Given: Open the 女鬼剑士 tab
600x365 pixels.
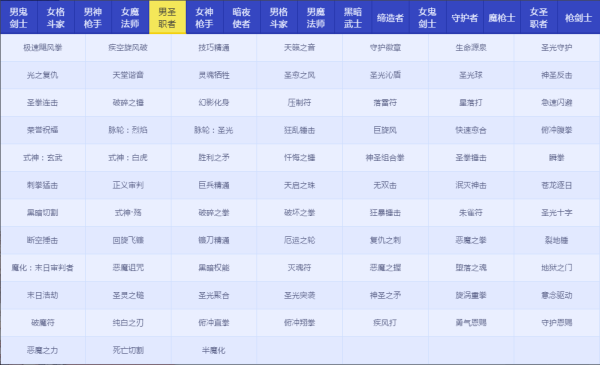Looking at the screenshot, I should (x=427, y=18).
